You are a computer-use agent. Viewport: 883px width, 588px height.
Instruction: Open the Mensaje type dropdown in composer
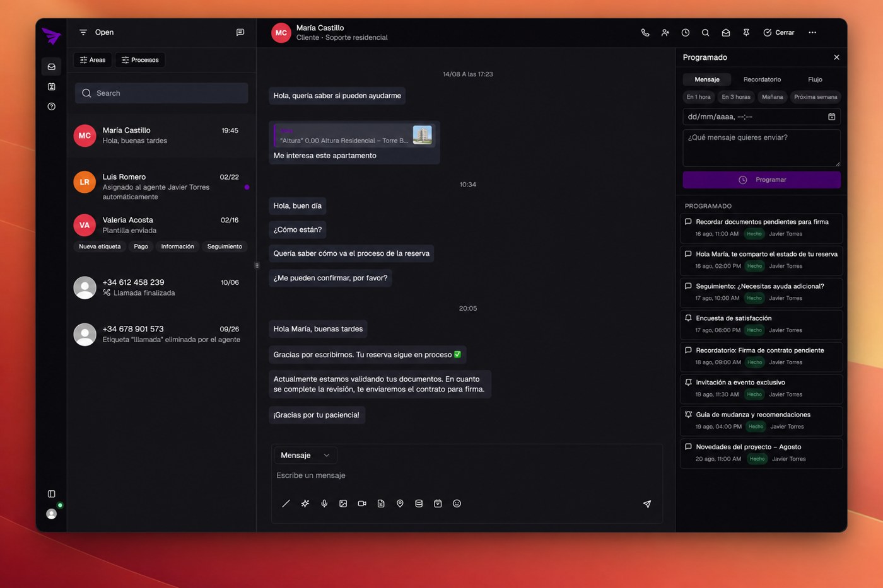[305, 455]
